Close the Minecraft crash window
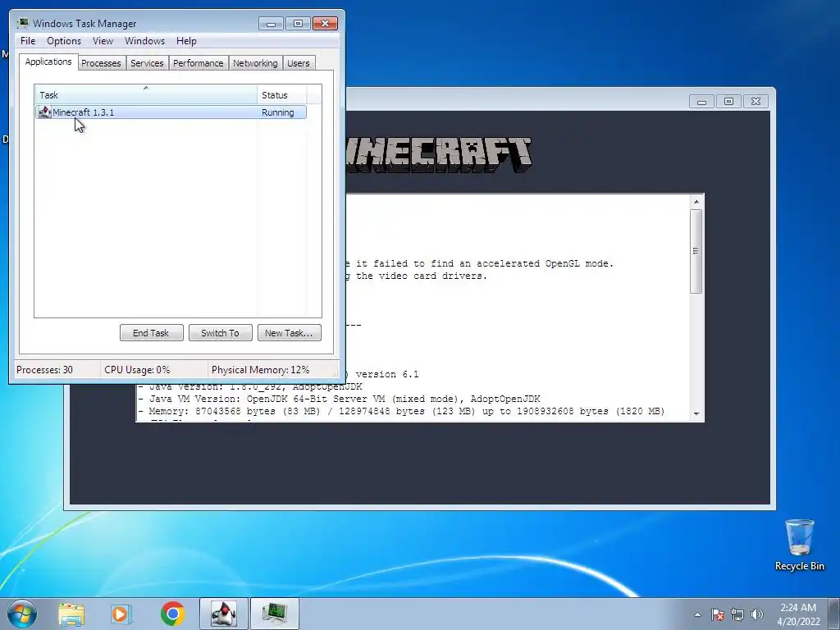The height and width of the screenshot is (630, 840). tap(756, 101)
